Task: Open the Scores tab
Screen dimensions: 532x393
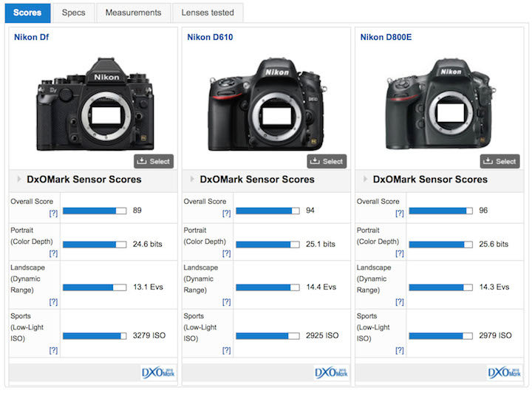Action: point(27,13)
